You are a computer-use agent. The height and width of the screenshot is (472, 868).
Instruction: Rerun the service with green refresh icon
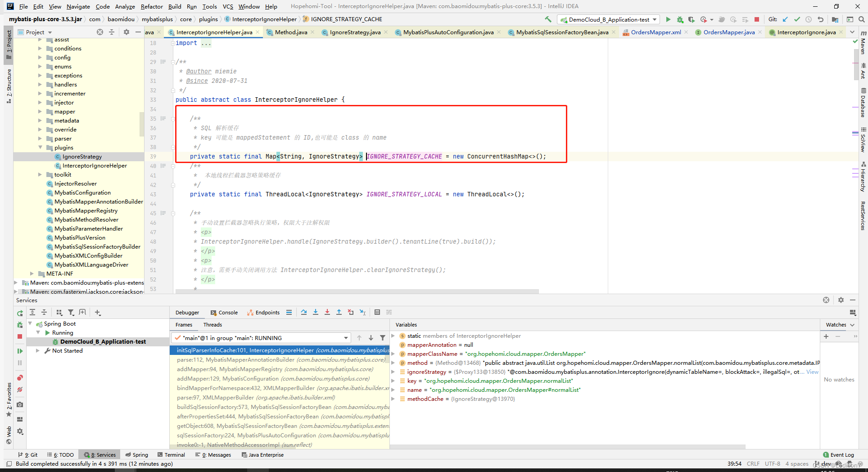(20, 313)
